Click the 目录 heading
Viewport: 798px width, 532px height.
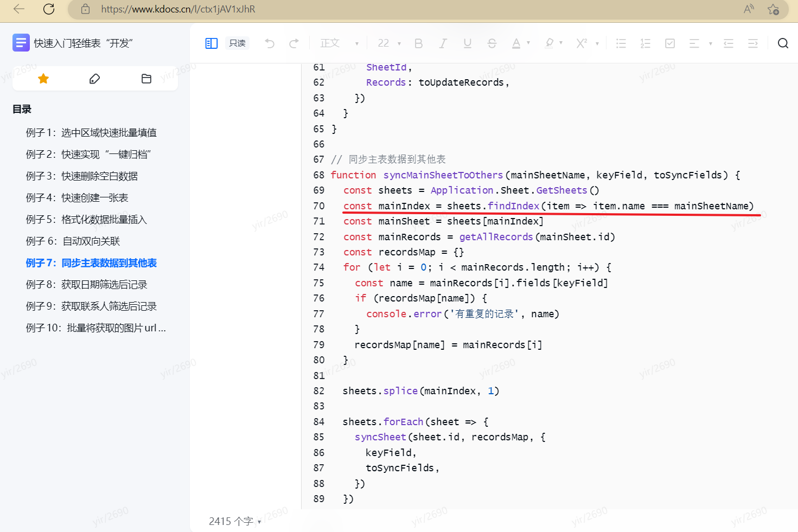point(22,109)
